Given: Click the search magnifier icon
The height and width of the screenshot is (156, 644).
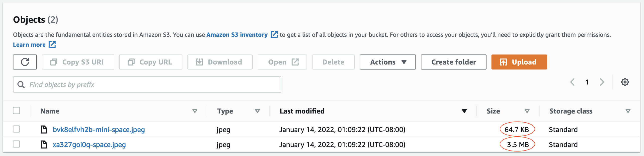Looking at the screenshot, I should (21, 84).
